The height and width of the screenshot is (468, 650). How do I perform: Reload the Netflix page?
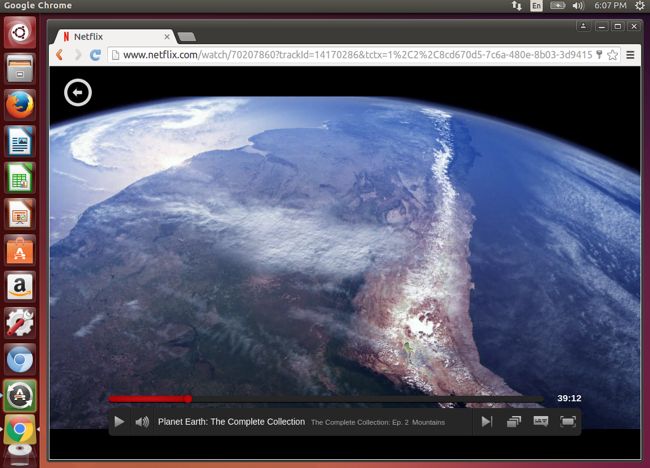point(95,55)
